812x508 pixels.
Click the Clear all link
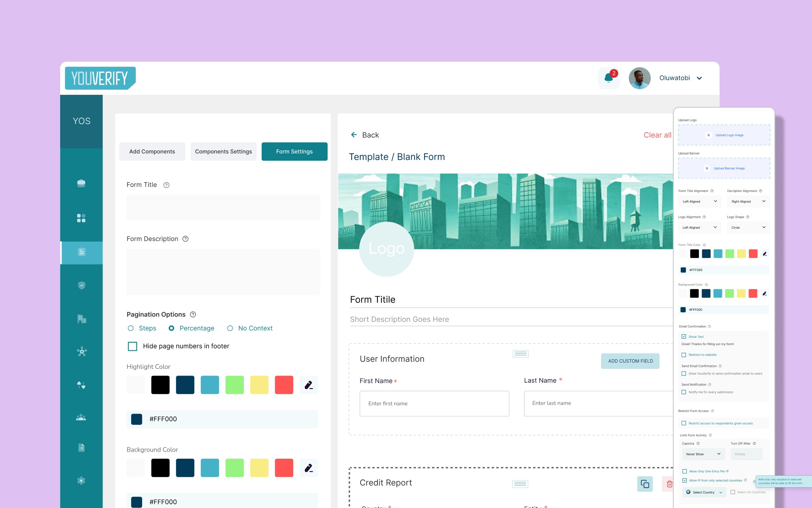coord(657,135)
